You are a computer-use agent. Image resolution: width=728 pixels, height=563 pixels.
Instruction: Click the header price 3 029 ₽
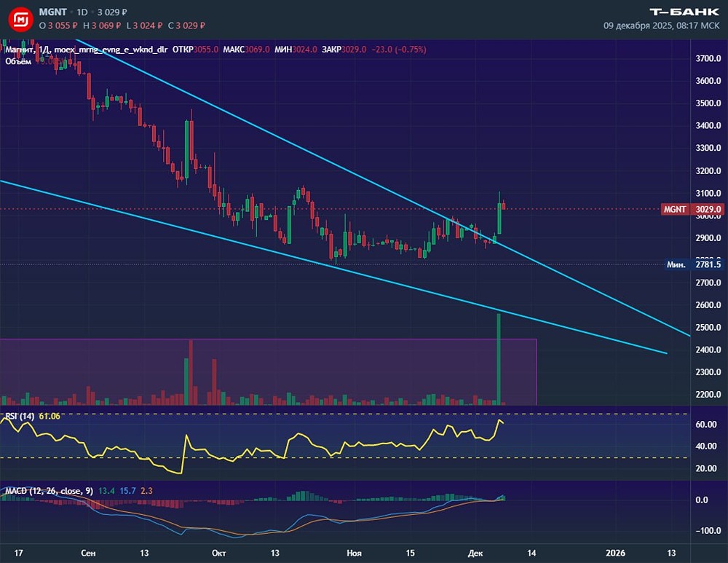pyautogui.click(x=112, y=12)
